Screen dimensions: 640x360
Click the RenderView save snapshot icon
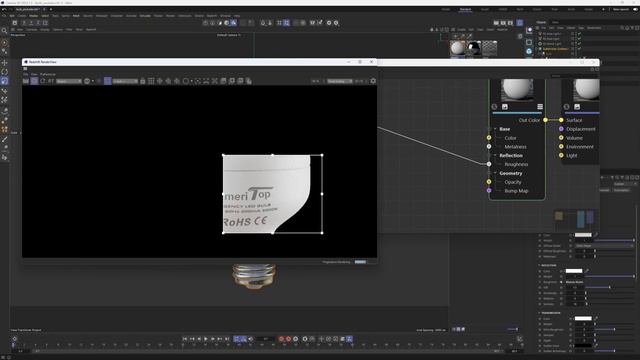tap(223, 81)
